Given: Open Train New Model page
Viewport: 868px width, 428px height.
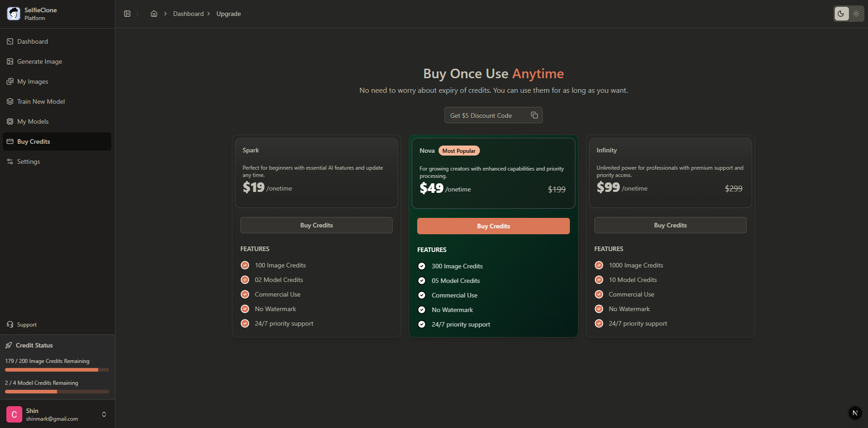Looking at the screenshot, I should pyautogui.click(x=57, y=101).
